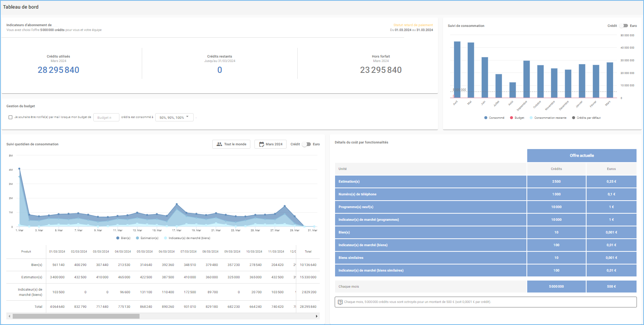Click the Total column header in table
This screenshot has height=325, width=644.
[308, 251]
